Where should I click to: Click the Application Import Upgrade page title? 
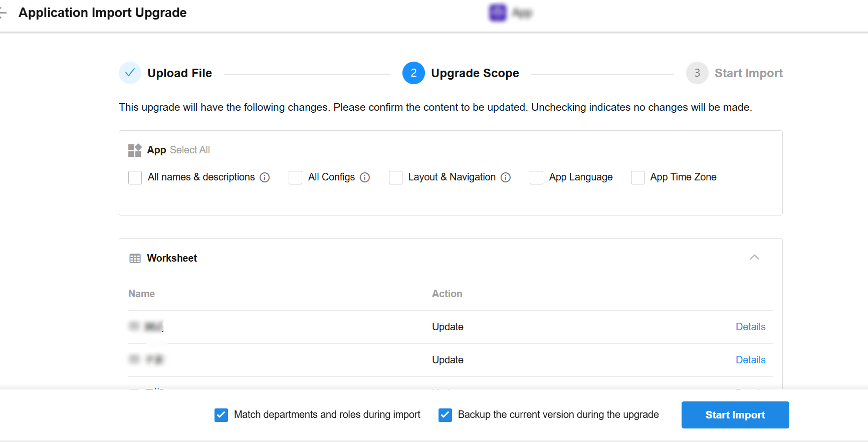[x=103, y=13]
